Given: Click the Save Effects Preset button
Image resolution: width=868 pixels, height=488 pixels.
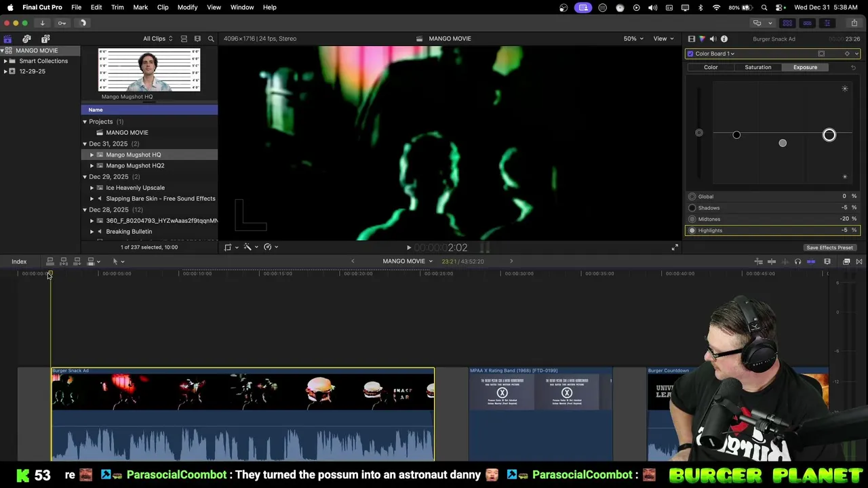Looking at the screenshot, I should (829, 248).
